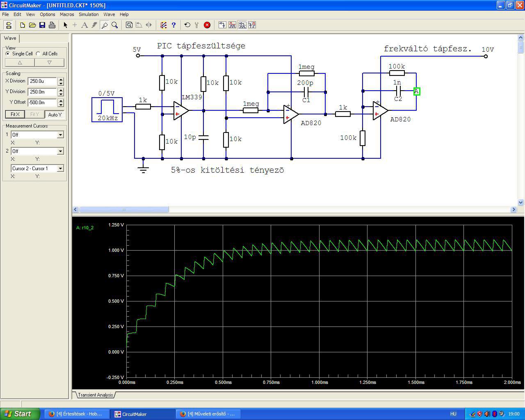525x420 pixels.
Task: Open the View menu
Action: point(30,14)
